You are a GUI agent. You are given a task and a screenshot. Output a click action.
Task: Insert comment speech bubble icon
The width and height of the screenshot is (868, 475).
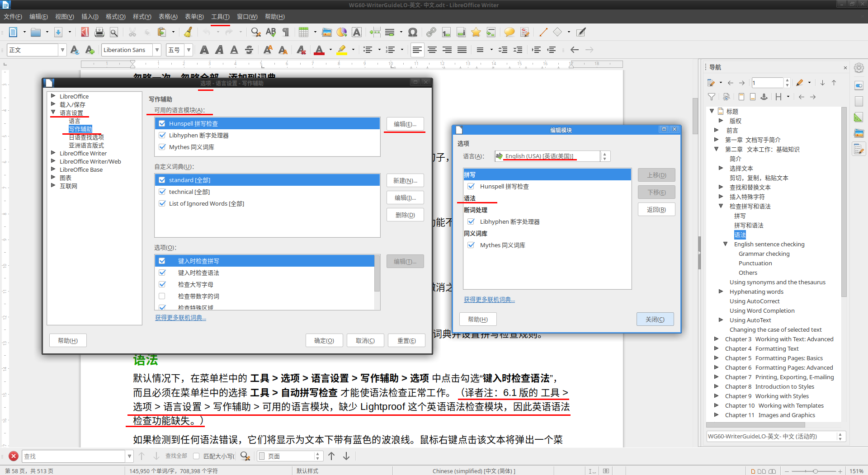[509, 32]
